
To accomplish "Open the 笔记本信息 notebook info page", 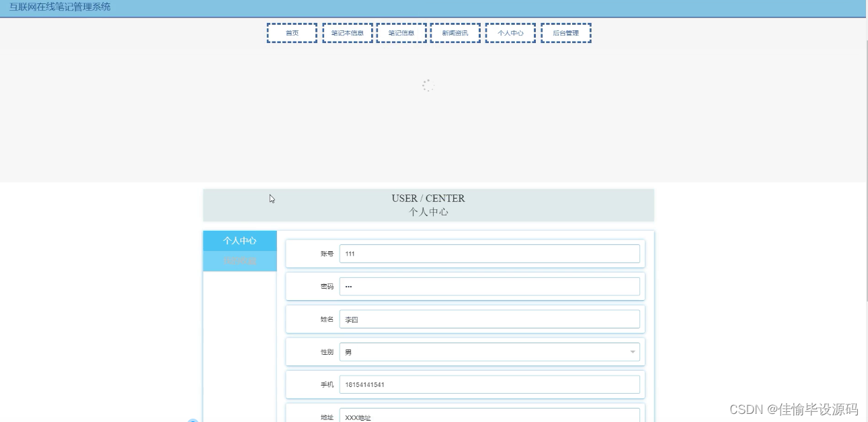I will pyautogui.click(x=348, y=32).
